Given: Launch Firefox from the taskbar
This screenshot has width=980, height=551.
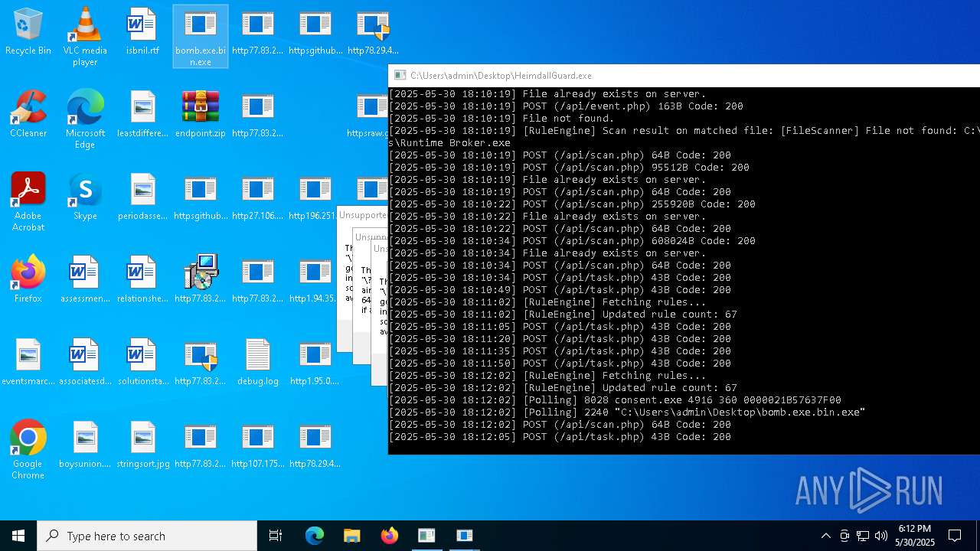Looking at the screenshot, I should click(390, 536).
